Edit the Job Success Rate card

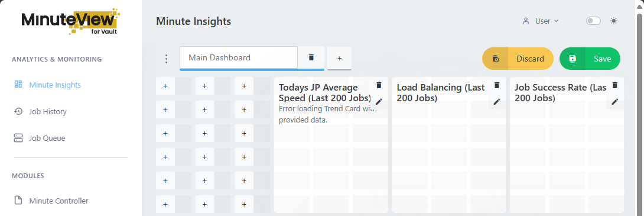tap(615, 102)
